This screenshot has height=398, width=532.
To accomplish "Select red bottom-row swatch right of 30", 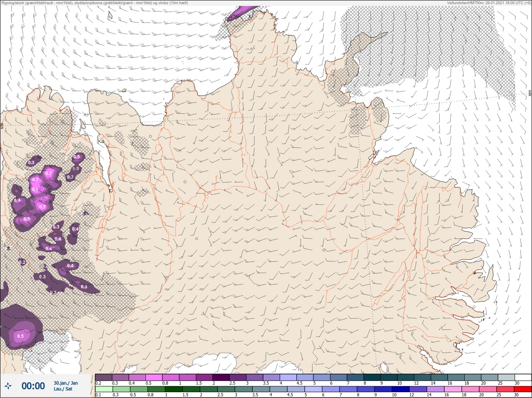I will (523, 389).
